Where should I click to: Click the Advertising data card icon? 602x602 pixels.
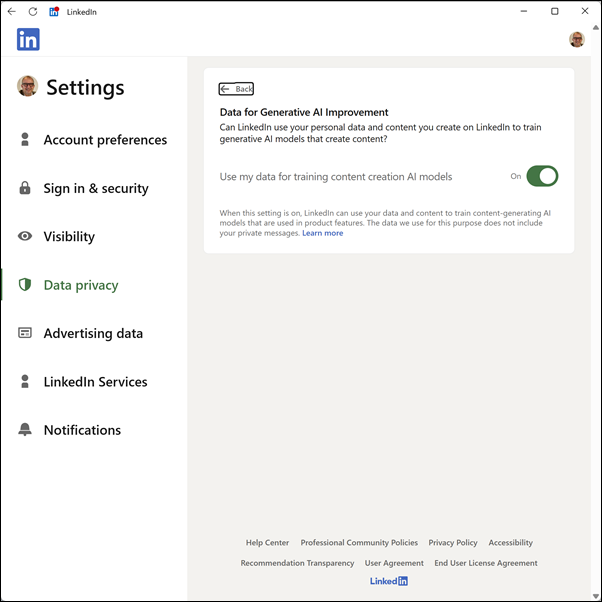click(25, 333)
